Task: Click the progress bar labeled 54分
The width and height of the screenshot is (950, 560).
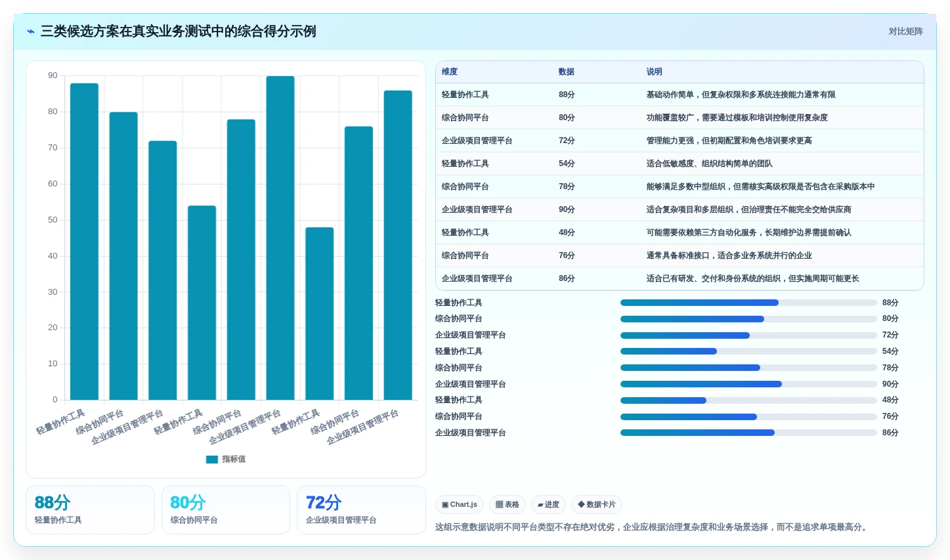Action: point(748,351)
